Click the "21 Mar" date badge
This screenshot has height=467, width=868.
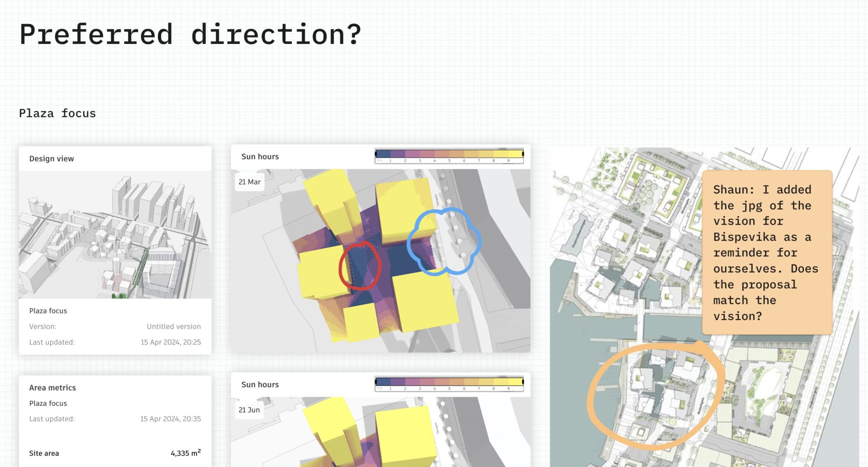(x=249, y=182)
